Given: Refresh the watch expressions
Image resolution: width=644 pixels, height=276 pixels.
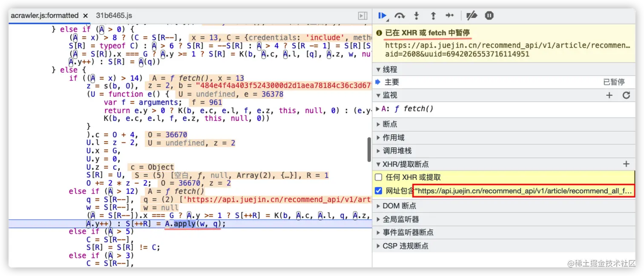Looking at the screenshot, I should (626, 95).
